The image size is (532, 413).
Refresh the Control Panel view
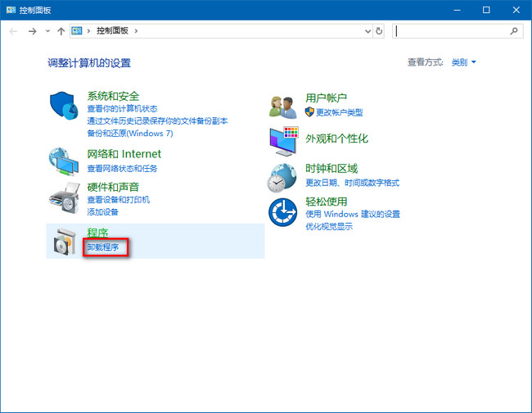pyautogui.click(x=379, y=31)
